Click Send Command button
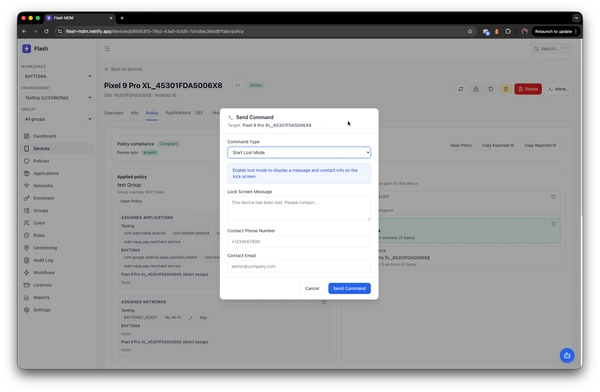Screen dimensions: 600x392 coord(349,288)
